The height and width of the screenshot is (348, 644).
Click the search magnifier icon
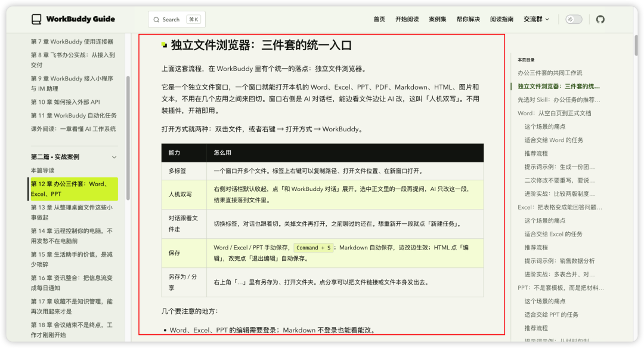[156, 20]
